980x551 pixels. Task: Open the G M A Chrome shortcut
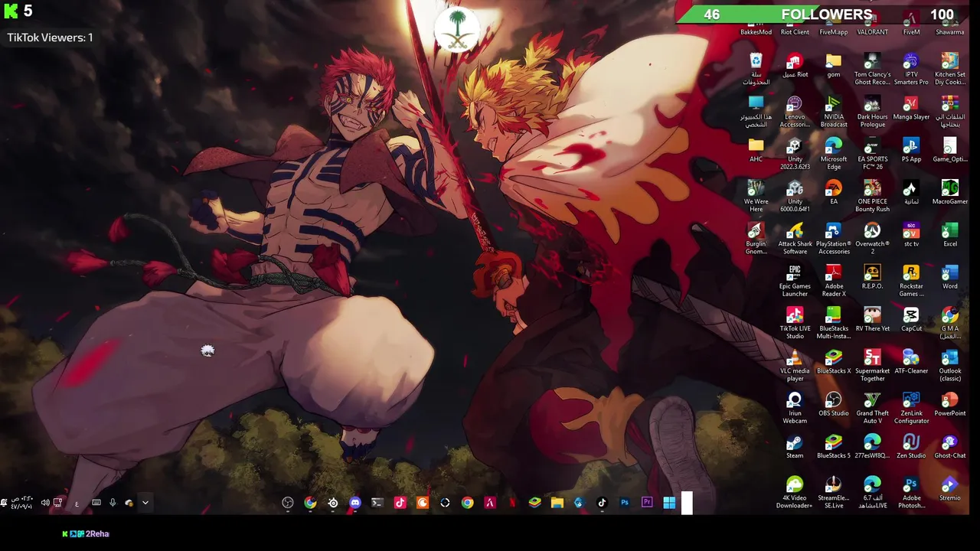[x=950, y=323]
